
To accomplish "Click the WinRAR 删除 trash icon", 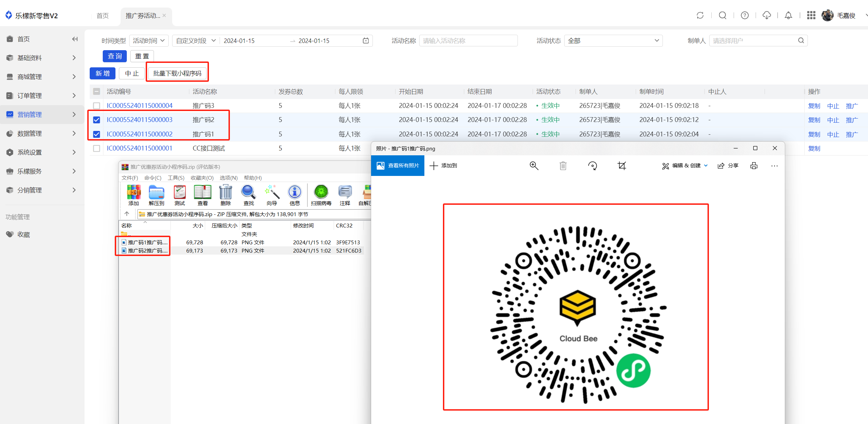I will (226, 196).
